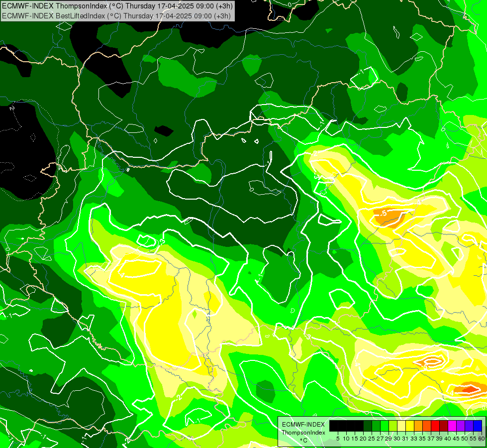
Task: Click the legend scale value 15
Action: click(355, 439)
